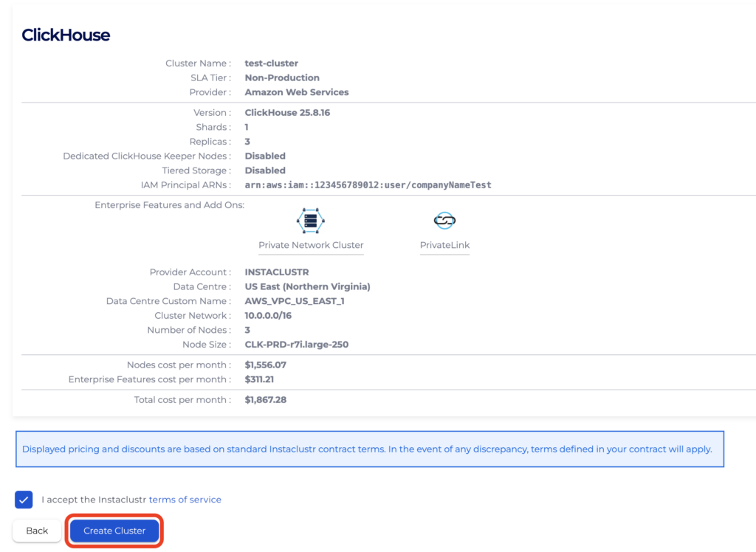The height and width of the screenshot is (552, 756).
Task: Click the PrivateLink chain icon
Action: (444, 221)
